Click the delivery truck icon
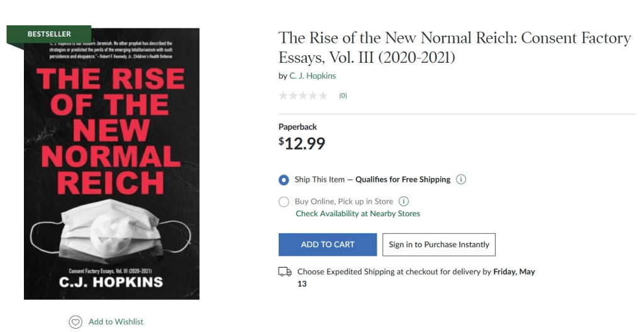This screenshot has height=332, width=644. pos(285,272)
